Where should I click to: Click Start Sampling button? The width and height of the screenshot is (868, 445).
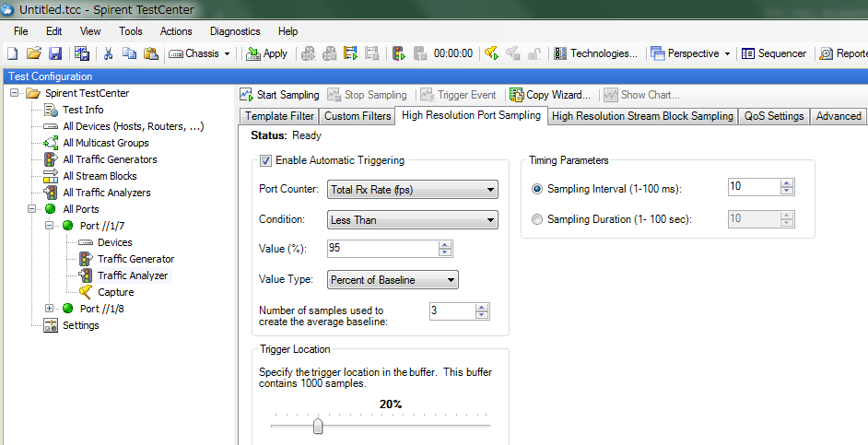click(279, 95)
